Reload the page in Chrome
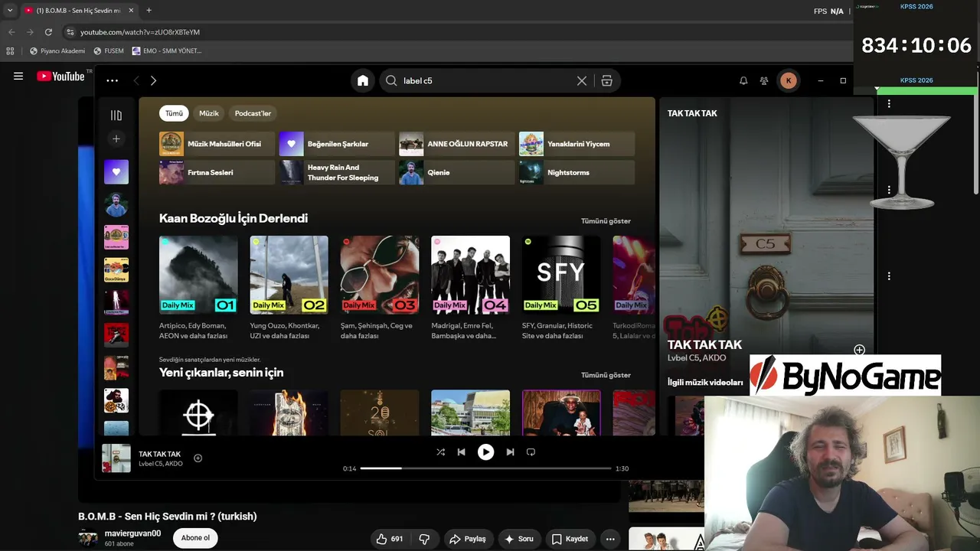Image resolution: width=980 pixels, height=551 pixels. pos(48,32)
